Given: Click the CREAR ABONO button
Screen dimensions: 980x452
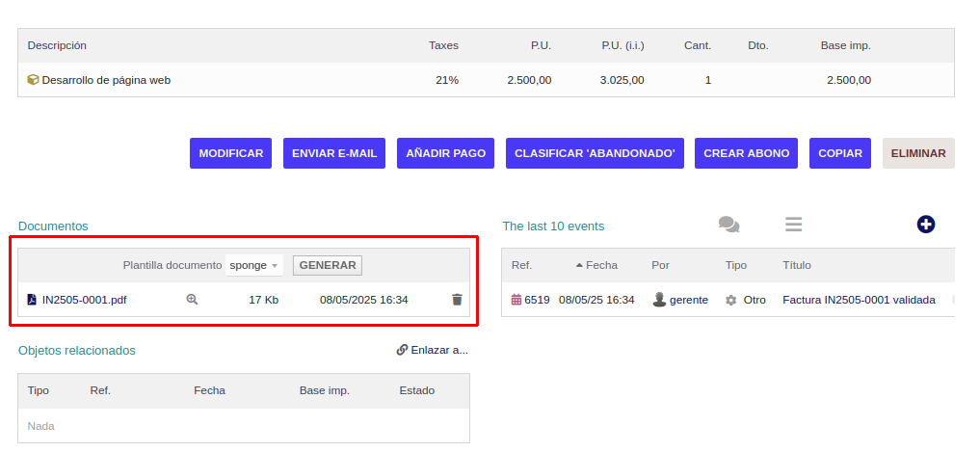Looking at the screenshot, I should point(746,153).
